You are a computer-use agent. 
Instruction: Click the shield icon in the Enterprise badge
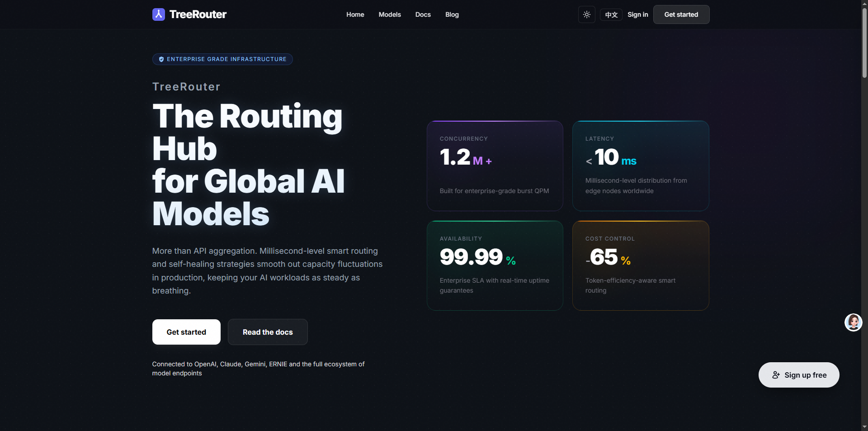(x=161, y=59)
